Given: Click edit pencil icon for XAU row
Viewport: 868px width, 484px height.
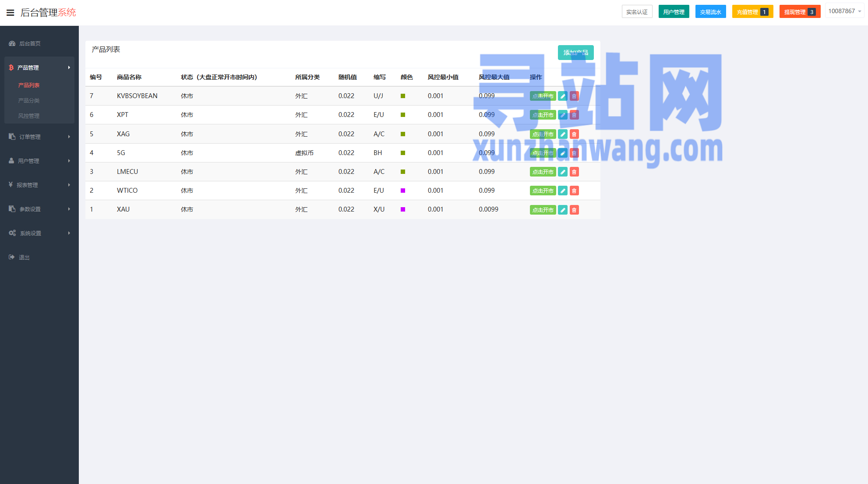Looking at the screenshot, I should (563, 210).
